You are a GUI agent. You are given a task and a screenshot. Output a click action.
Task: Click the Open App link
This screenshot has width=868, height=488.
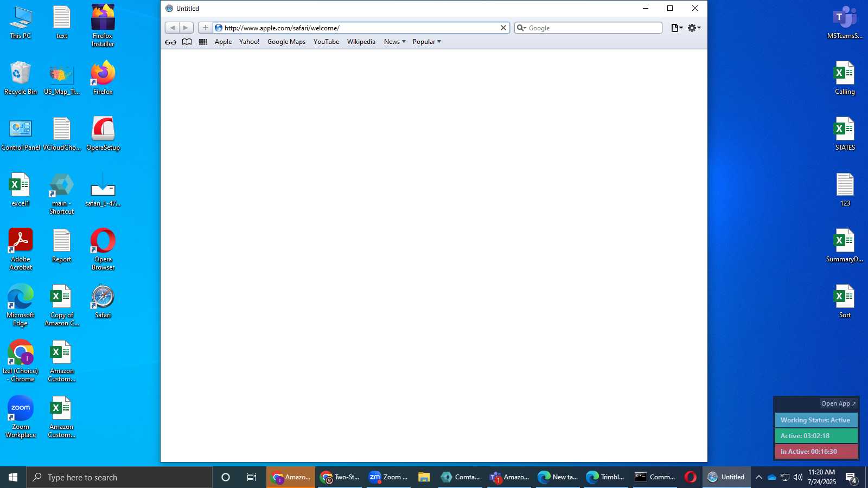point(839,403)
